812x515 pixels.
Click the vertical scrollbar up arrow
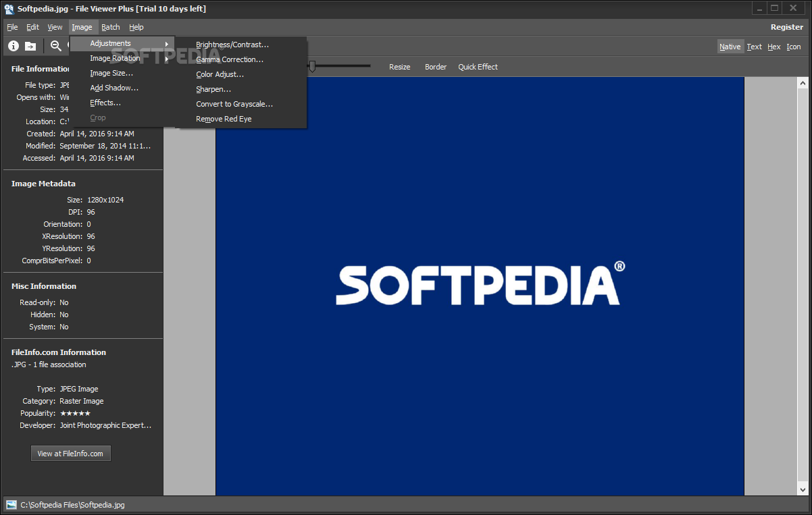coord(803,84)
